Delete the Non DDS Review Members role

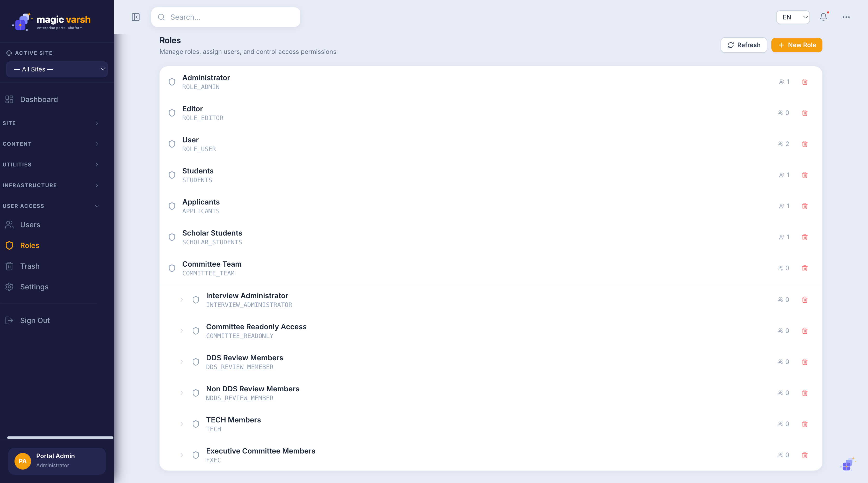pos(805,393)
